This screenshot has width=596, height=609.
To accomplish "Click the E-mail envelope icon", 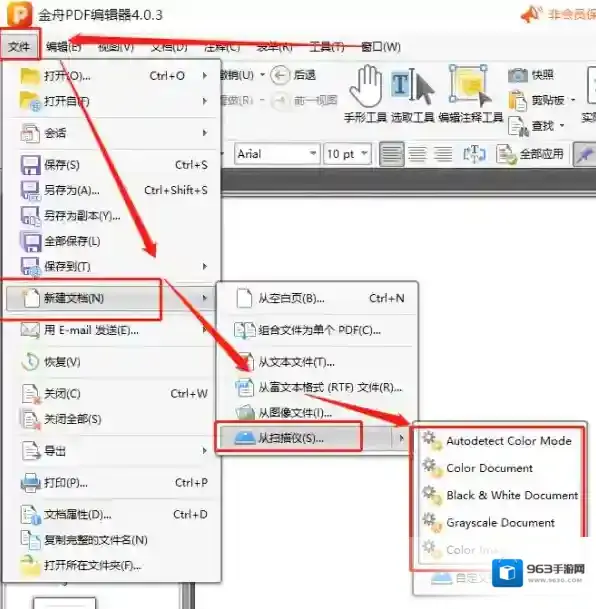I will (30, 330).
